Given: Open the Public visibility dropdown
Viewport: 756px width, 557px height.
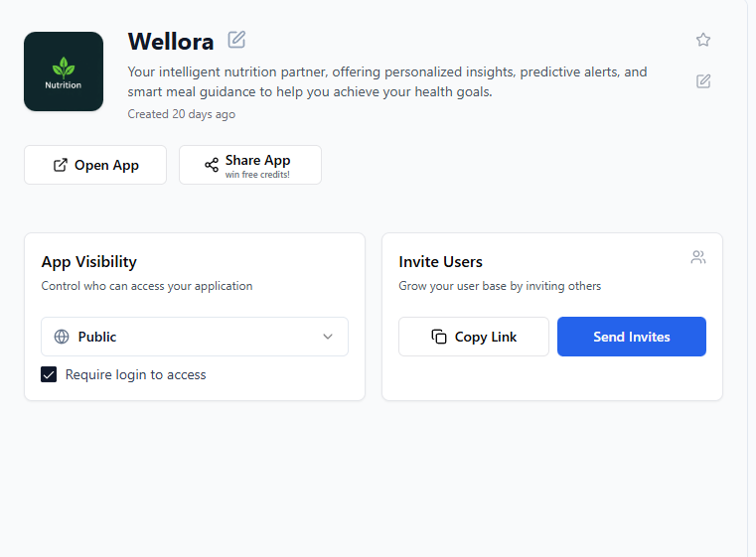Looking at the screenshot, I should (x=195, y=337).
